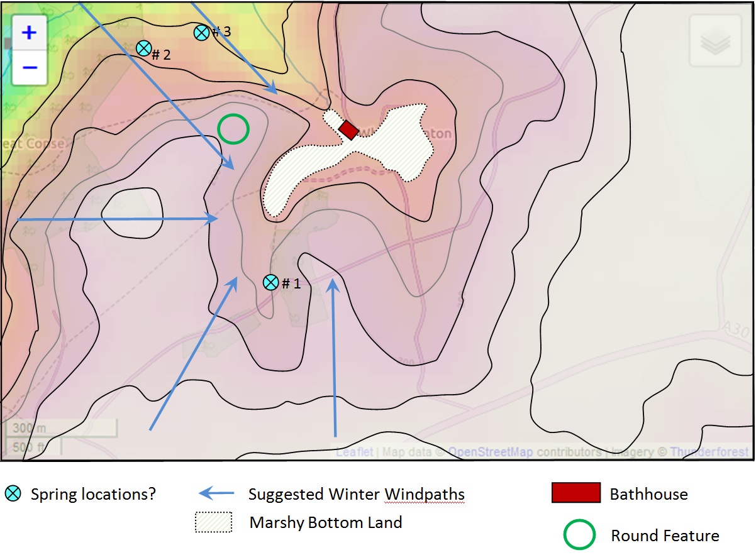Screen dimensions: 756x555
Task: Click the 300 m scale bar
Action: [x=61, y=429]
